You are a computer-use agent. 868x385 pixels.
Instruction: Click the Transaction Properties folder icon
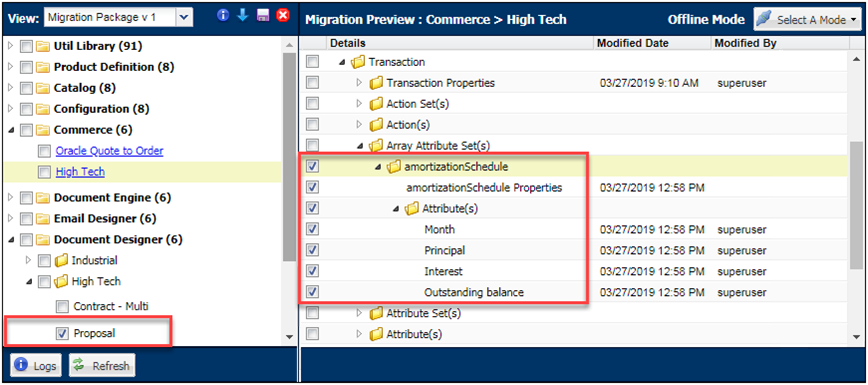coord(376,84)
